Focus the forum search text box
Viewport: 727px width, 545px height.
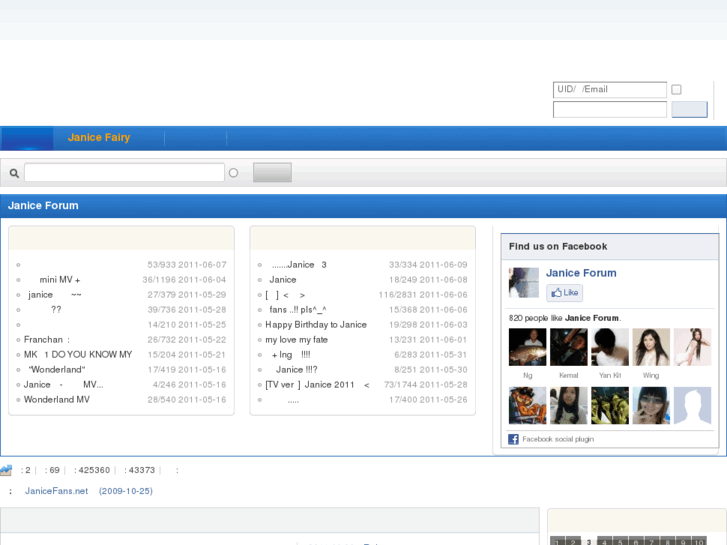click(124, 173)
